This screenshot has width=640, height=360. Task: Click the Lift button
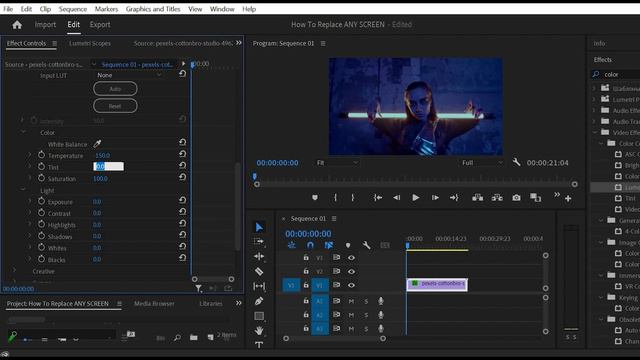click(x=477, y=198)
